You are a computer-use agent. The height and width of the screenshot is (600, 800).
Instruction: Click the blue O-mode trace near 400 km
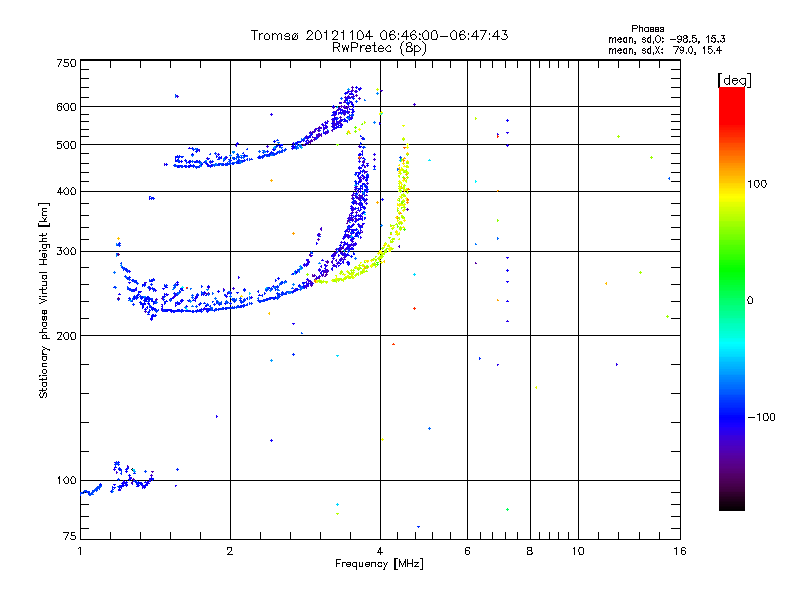point(360,194)
